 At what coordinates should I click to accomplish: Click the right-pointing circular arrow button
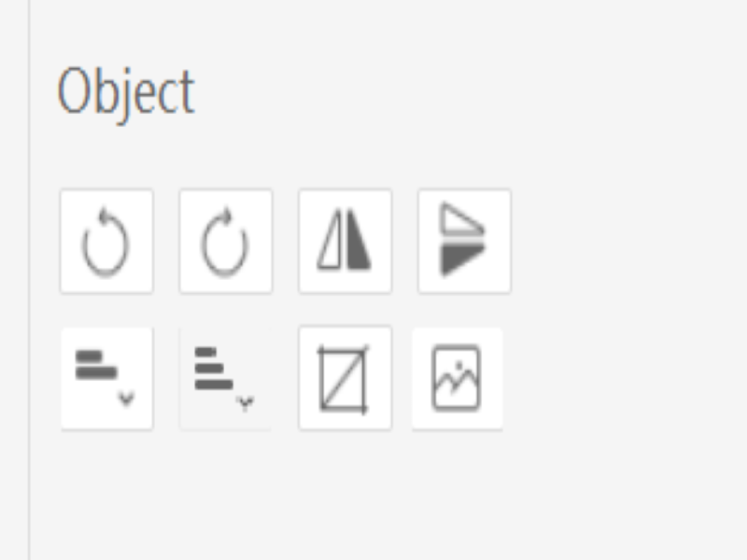tap(226, 241)
